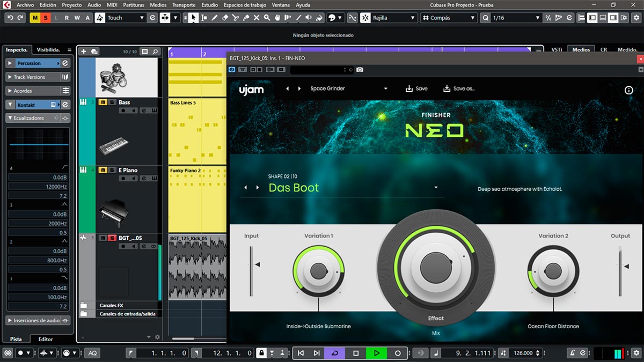
Task: Select the Object Selection arrow tool
Action: pyautogui.click(x=193, y=18)
